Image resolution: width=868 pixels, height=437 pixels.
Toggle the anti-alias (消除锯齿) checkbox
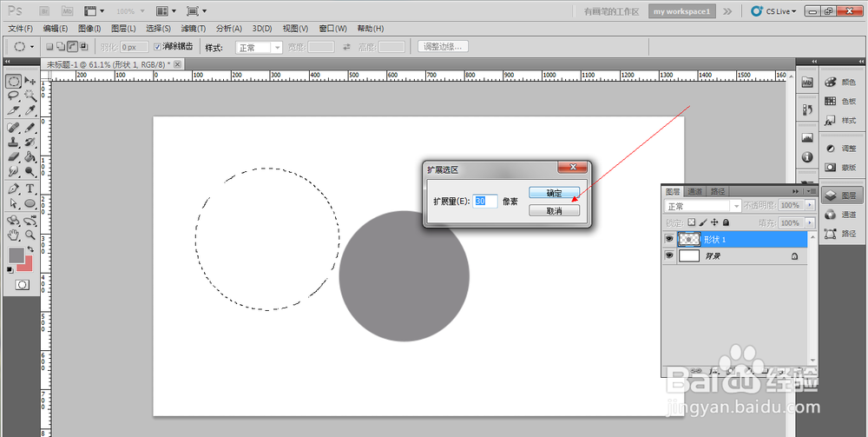coord(157,47)
